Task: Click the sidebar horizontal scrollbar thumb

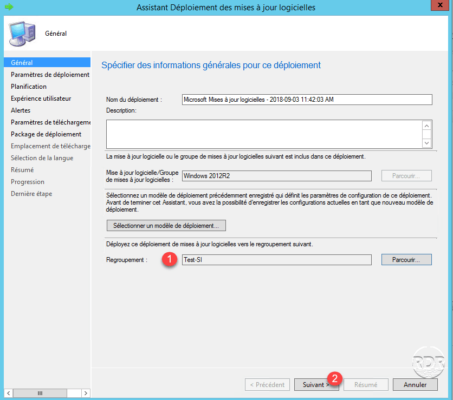Action: pos(40,393)
